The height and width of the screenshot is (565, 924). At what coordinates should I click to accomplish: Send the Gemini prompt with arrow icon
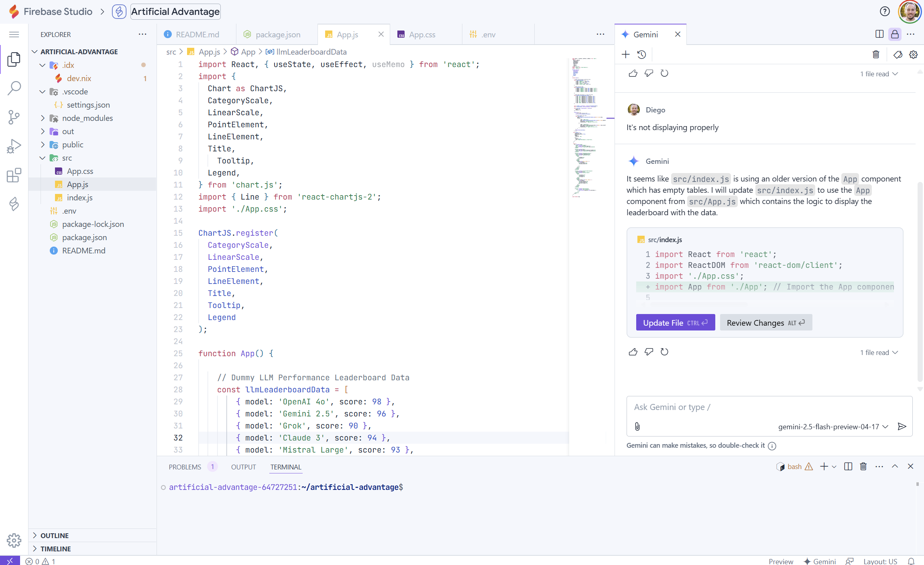(902, 426)
